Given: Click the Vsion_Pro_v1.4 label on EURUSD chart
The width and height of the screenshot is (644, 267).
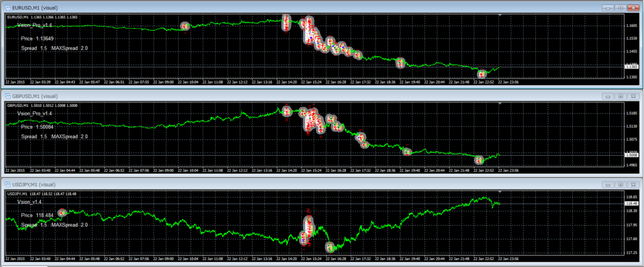Looking at the screenshot, I should [35, 25].
